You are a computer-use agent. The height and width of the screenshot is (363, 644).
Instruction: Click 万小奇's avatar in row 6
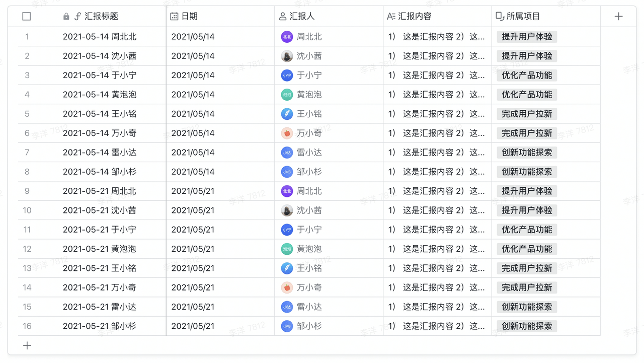[287, 133]
